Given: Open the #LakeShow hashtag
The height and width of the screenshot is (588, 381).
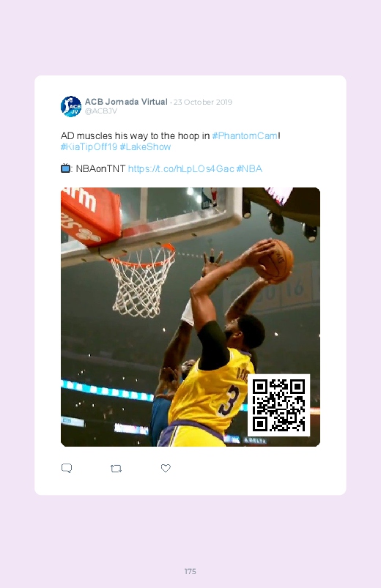Looking at the screenshot, I should point(145,146).
